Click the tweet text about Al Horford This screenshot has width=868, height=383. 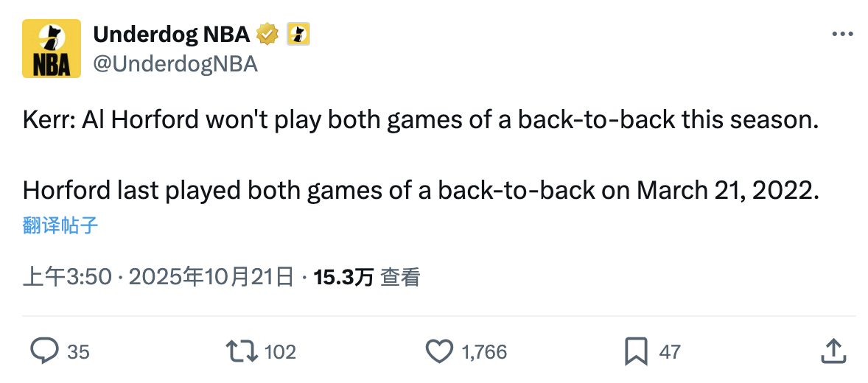(x=420, y=120)
